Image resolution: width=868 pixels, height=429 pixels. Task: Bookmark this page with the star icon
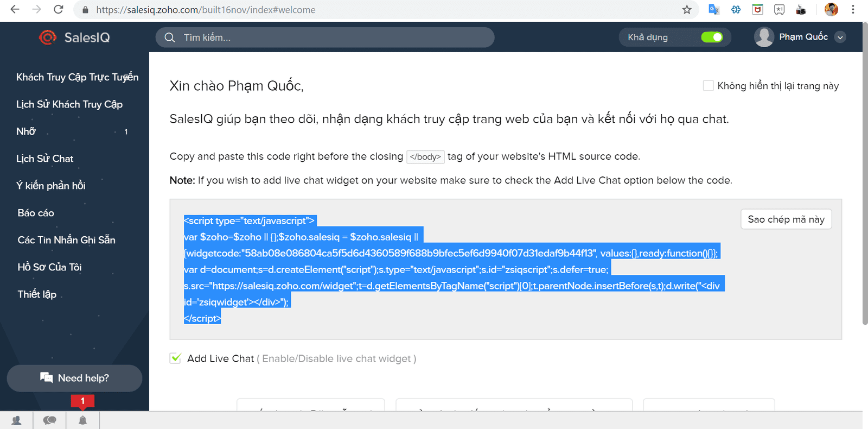tap(687, 9)
